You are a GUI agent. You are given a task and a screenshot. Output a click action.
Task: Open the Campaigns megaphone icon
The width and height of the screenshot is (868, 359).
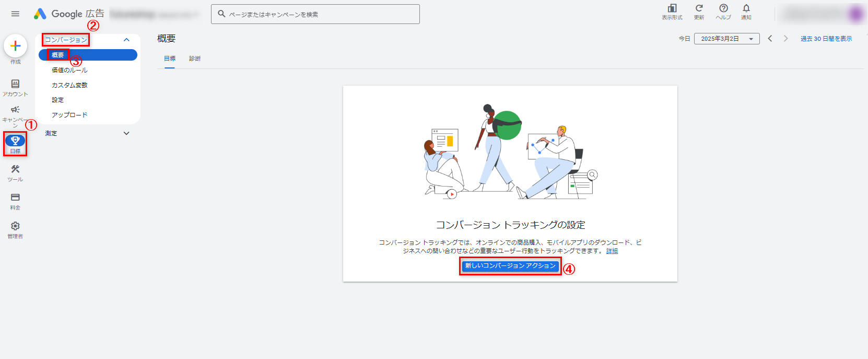click(x=15, y=111)
